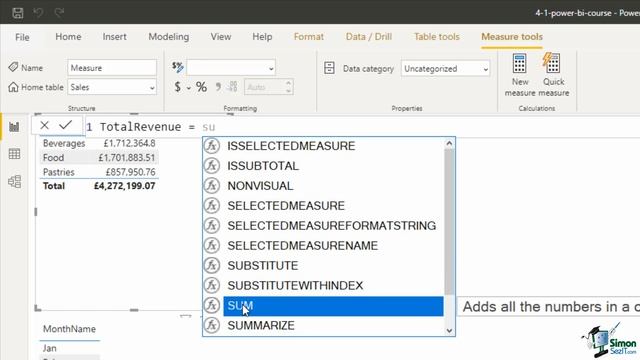Viewport: 640px width, 360px height.
Task: Click the Home table house icon
Action: (13, 87)
